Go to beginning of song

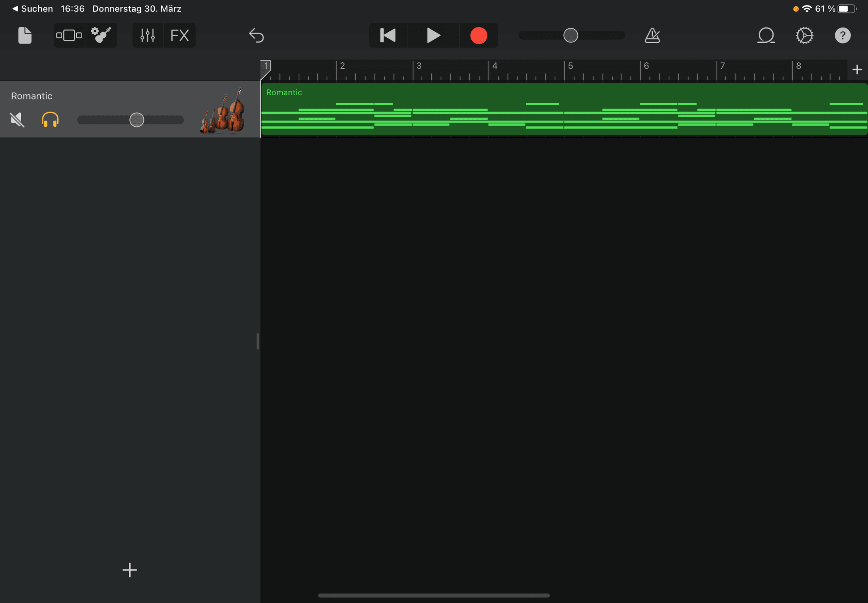pyautogui.click(x=388, y=35)
